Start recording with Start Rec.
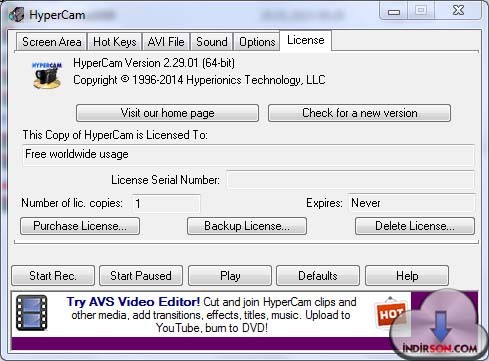Screen dimensions: 489x361 [53, 276]
